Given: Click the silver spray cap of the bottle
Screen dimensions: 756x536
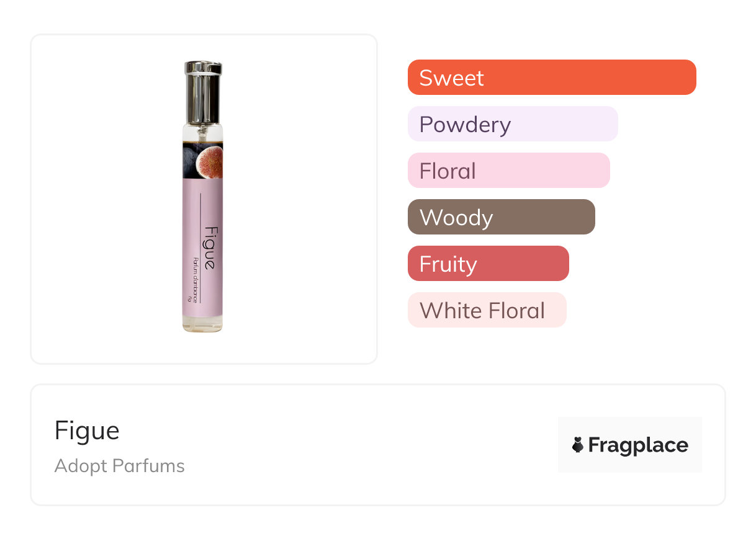Looking at the screenshot, I should [x=203, y=91].
